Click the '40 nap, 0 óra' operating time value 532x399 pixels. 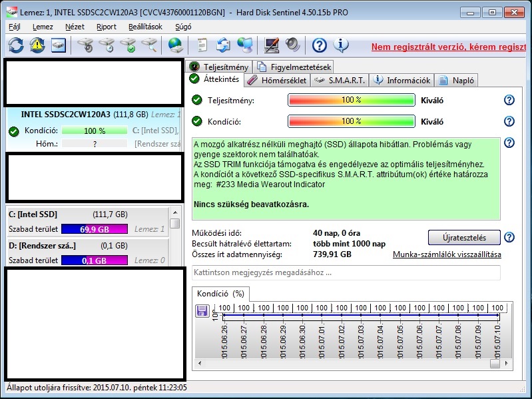336,233
